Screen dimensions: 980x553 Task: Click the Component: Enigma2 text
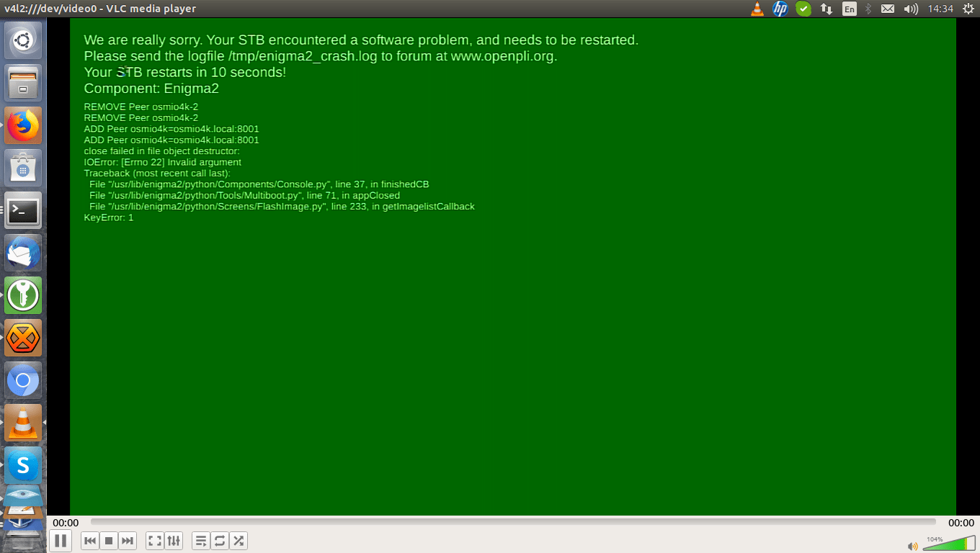[151, 89]
